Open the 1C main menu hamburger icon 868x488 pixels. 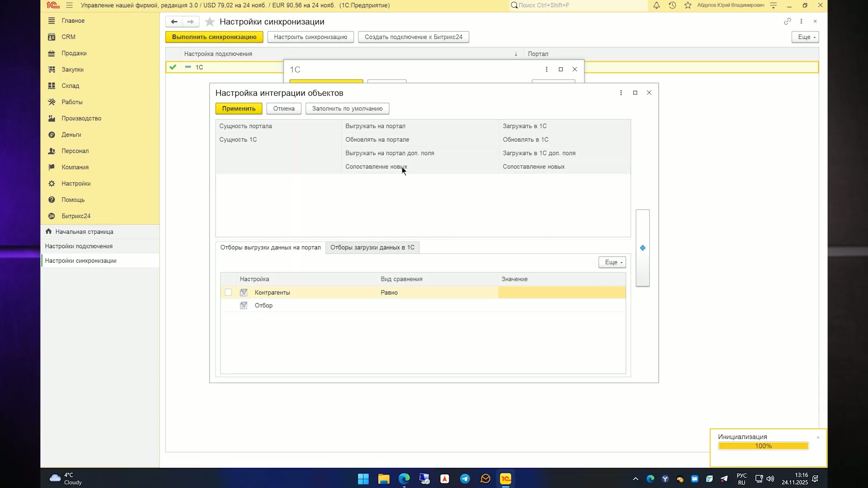pos(69,5)
